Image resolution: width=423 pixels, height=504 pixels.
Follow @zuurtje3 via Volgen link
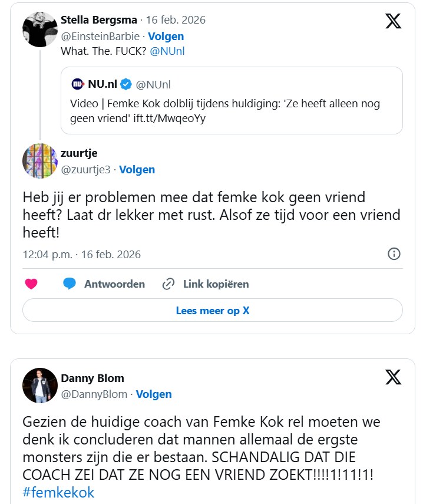pos(137,170)
